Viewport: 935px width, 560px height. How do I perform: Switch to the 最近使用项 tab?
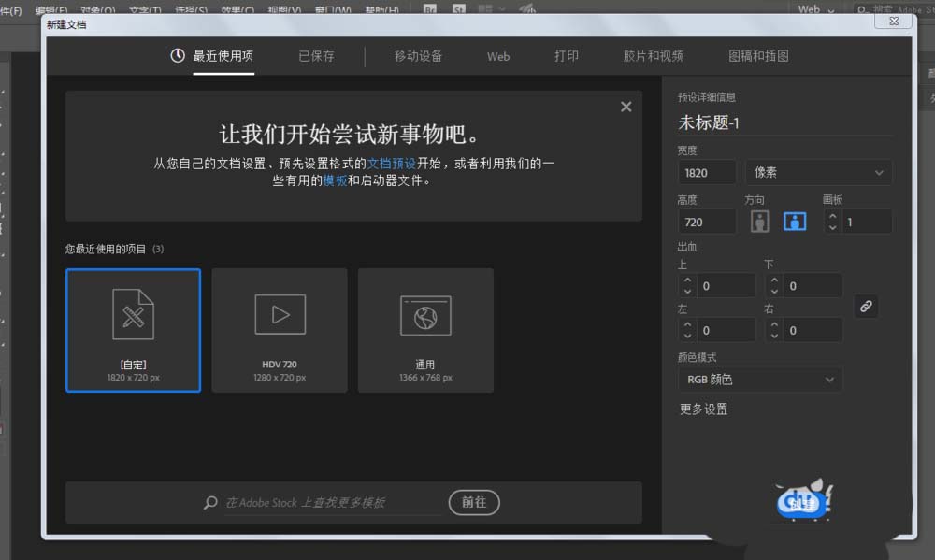tap(223, 56)
